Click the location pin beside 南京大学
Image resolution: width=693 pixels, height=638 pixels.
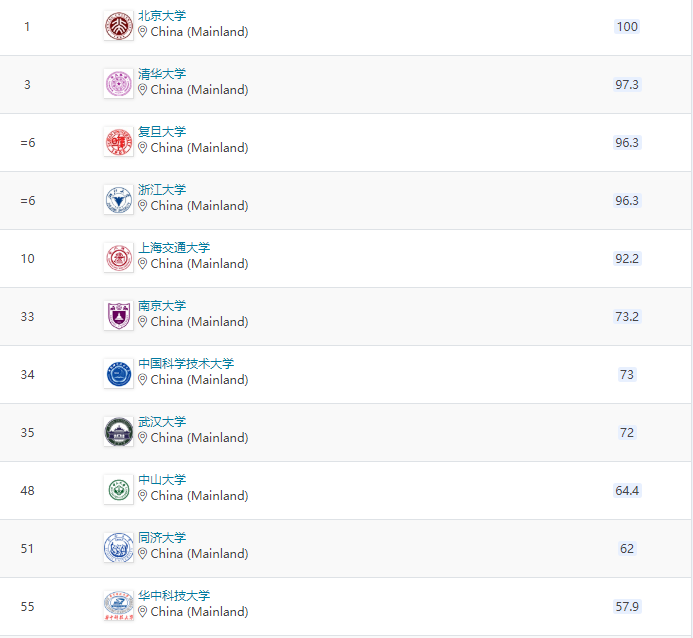(142, 322)
